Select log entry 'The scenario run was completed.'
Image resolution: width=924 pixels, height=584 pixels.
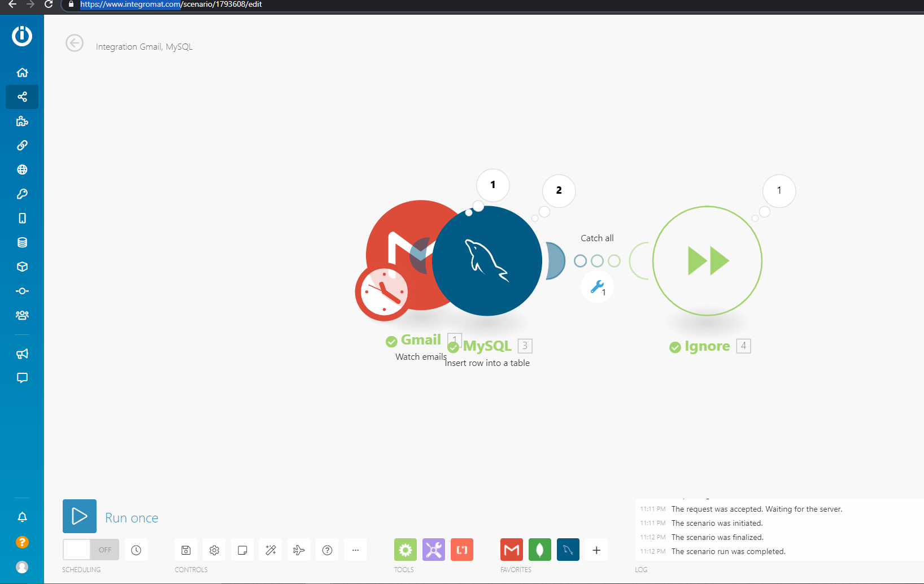(x=728, y=552)
